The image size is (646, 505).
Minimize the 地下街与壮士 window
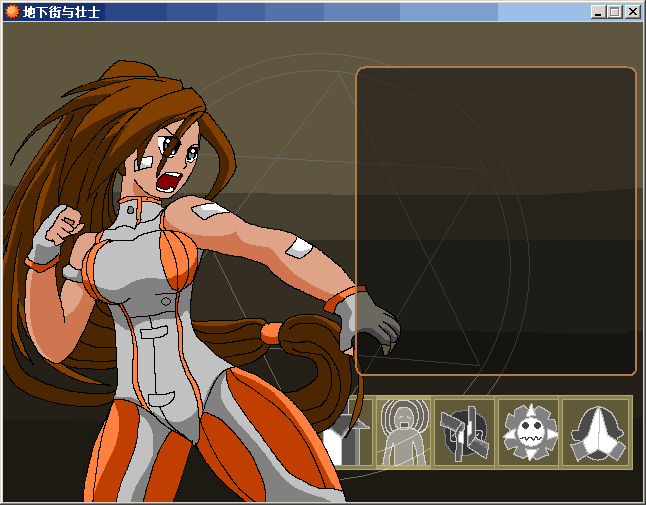point(598,12)
